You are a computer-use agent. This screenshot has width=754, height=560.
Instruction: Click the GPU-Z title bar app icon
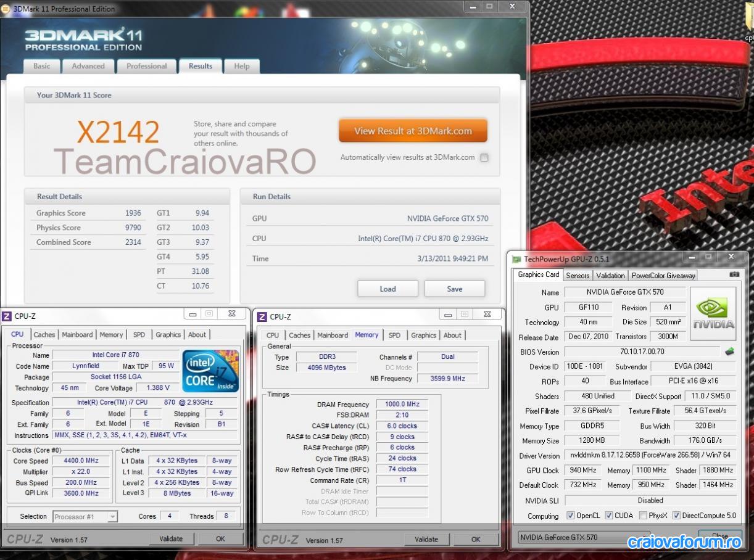coord(517,259)
